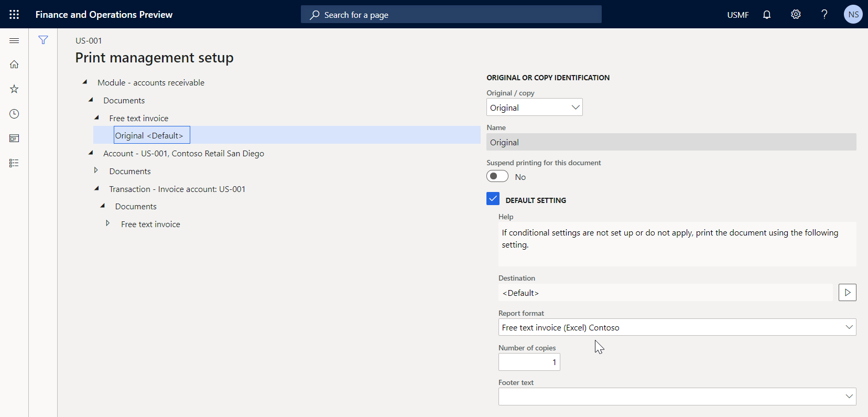The width and height of the screenshot is (868, 417).
Task: Click the US-001 header text
Action: 89,40
